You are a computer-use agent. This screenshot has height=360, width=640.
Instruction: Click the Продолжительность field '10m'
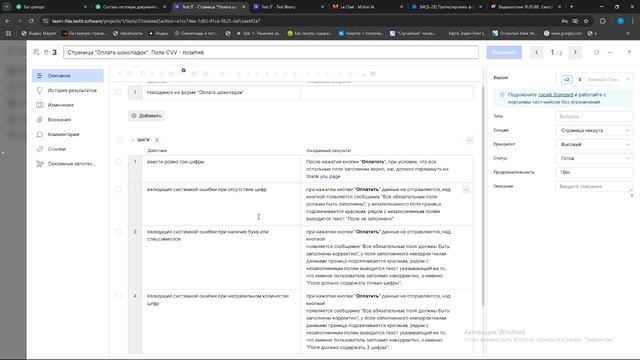594,172
